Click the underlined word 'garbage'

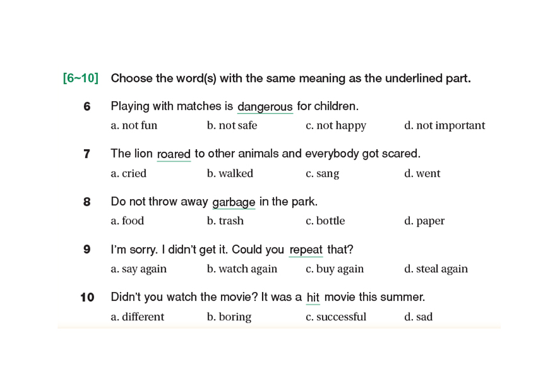[x=234, y=202]
